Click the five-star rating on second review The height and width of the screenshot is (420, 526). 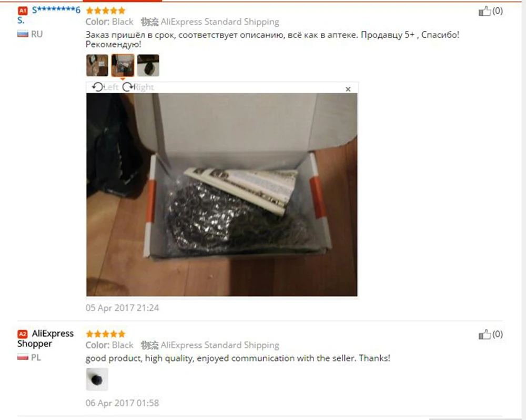pos(106,334)
